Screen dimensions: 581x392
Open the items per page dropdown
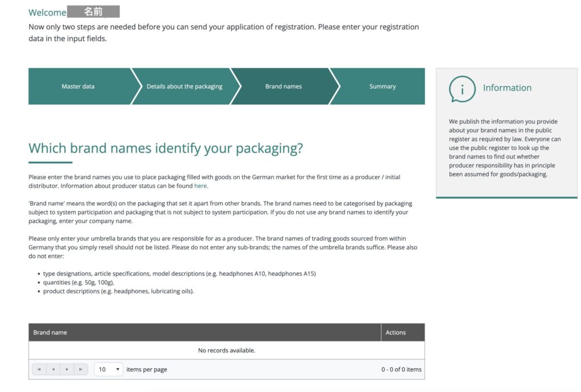click(x=109, y=369)
